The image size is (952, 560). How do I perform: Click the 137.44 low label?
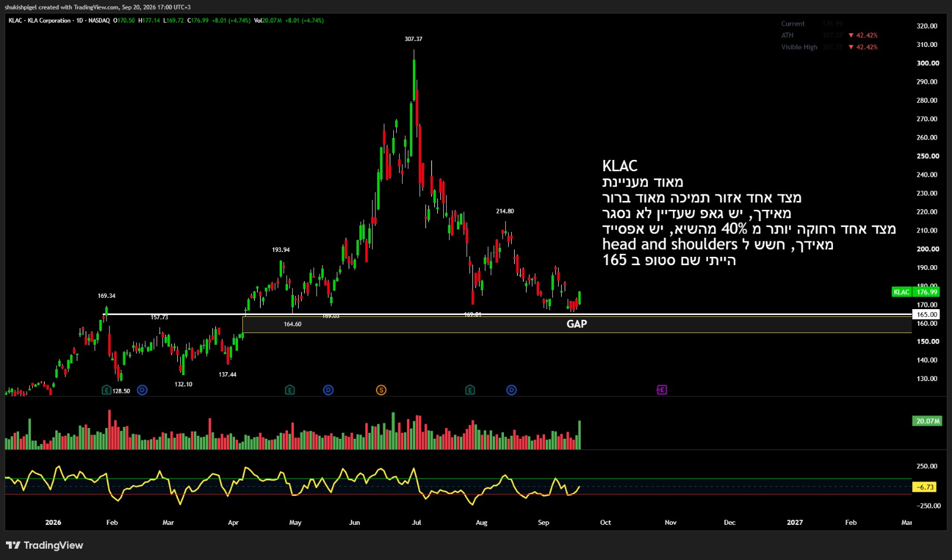(x=227, y=375)
